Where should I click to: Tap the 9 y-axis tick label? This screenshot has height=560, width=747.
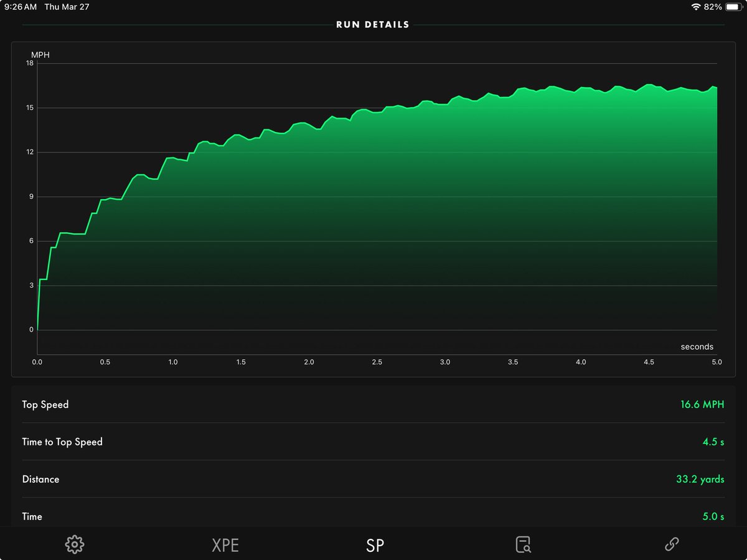(31, 197)
